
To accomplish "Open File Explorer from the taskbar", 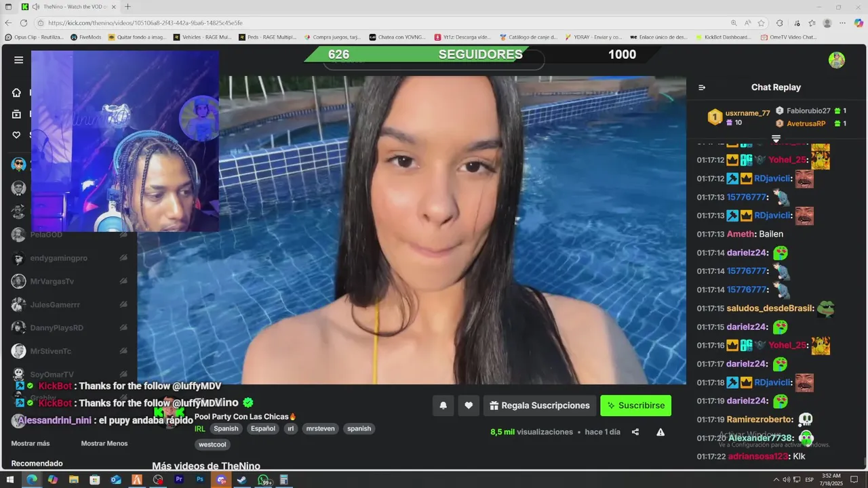I will point(73,480).
